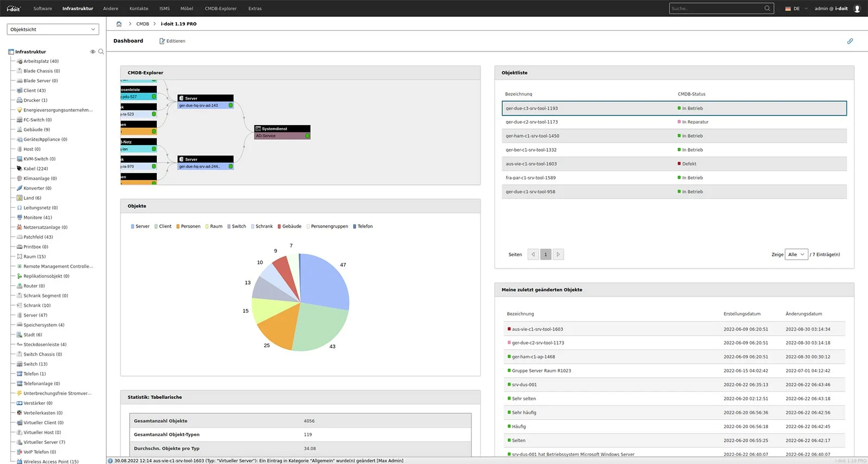
Task: Click the Kabel icon in tree
Action: click(x=20, y=169)
